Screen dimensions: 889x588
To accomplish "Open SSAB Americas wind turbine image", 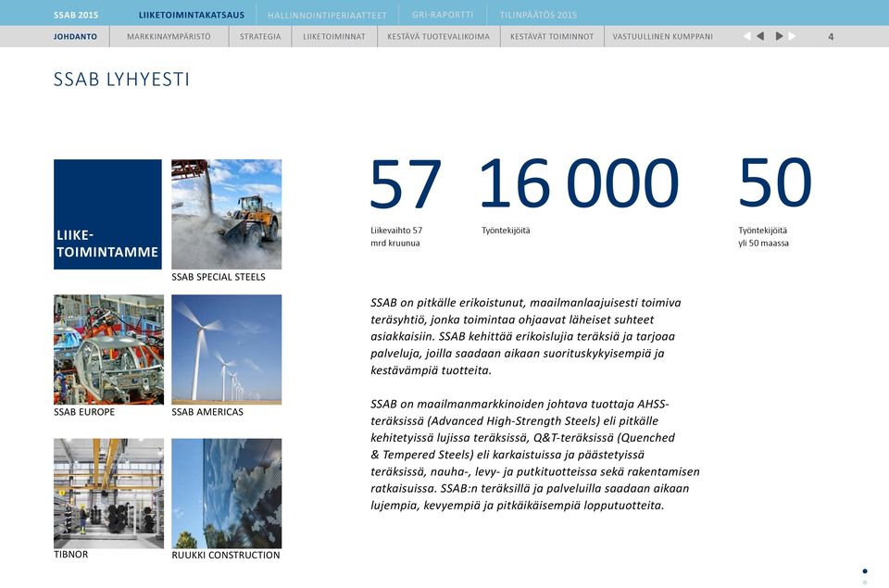I will click(x=226, y=349).
